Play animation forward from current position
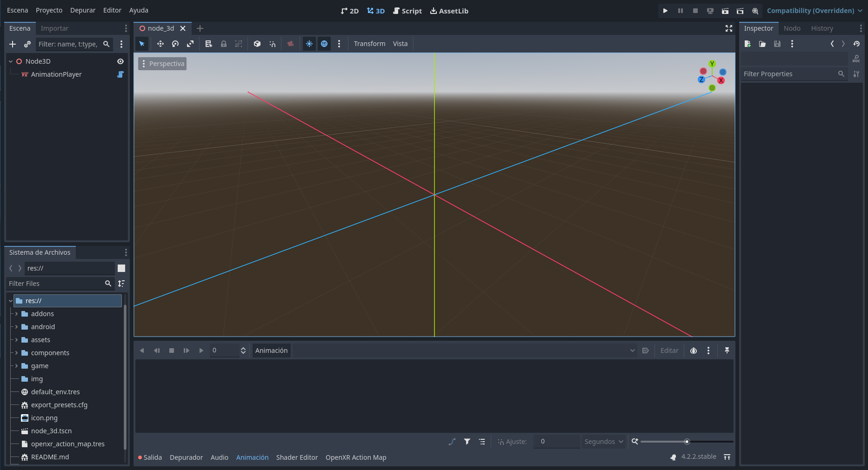 point(201,351)
